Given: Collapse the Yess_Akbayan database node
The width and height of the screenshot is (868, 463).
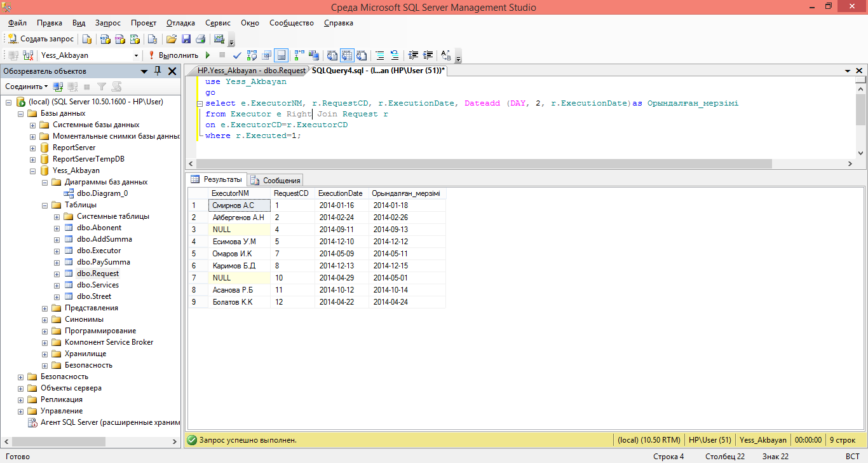Looking at the screenshot, I should coord(32,170).
